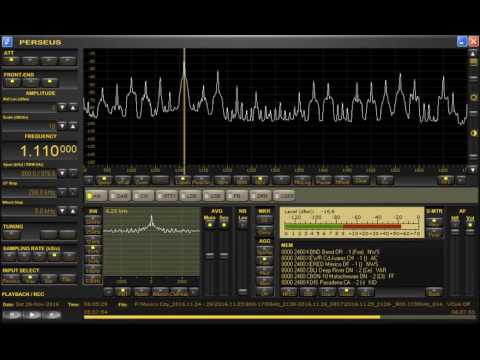Adjust the AVG Main slider

pyautogui.click(x=210, y=256)
